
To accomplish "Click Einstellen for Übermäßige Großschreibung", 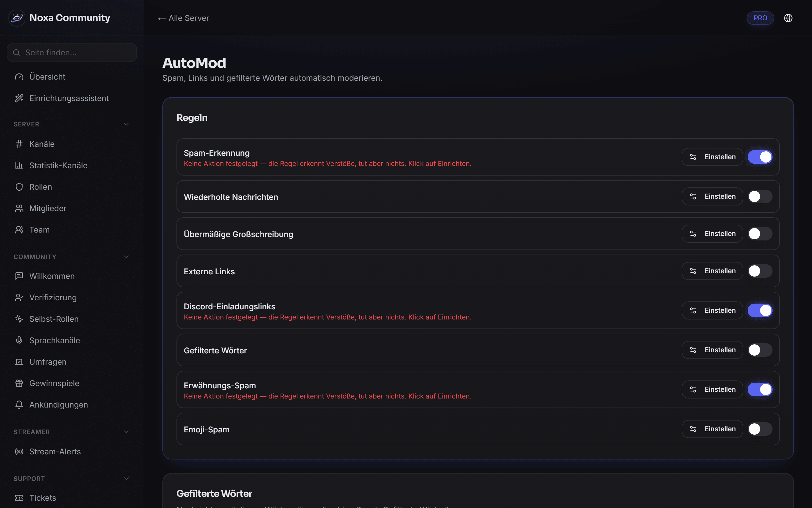I will point(712,234).
